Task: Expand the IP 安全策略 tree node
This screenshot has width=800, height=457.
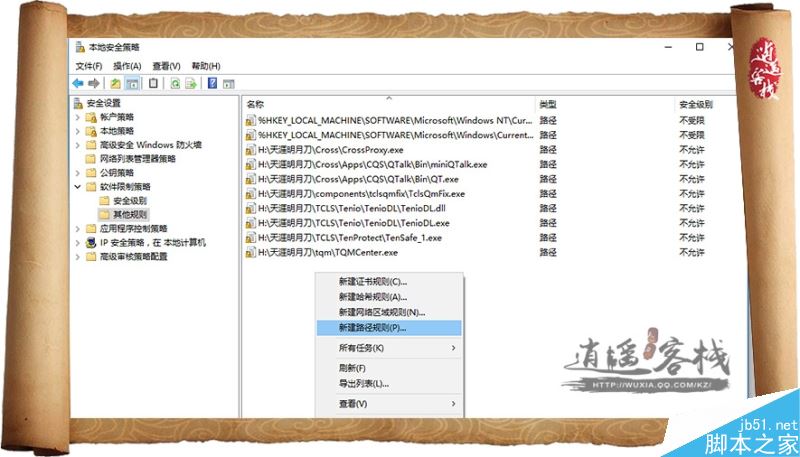Action: coord(78,243)
